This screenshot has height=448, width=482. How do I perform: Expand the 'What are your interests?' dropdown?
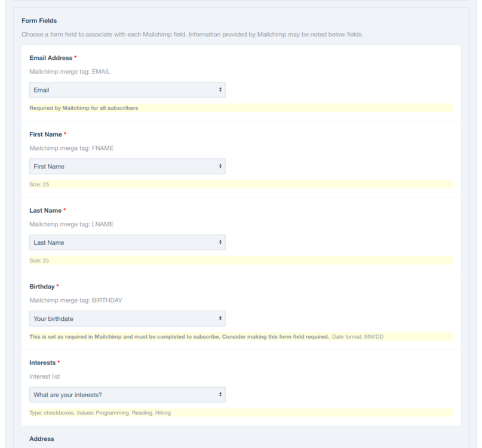[x=127, y=394]
